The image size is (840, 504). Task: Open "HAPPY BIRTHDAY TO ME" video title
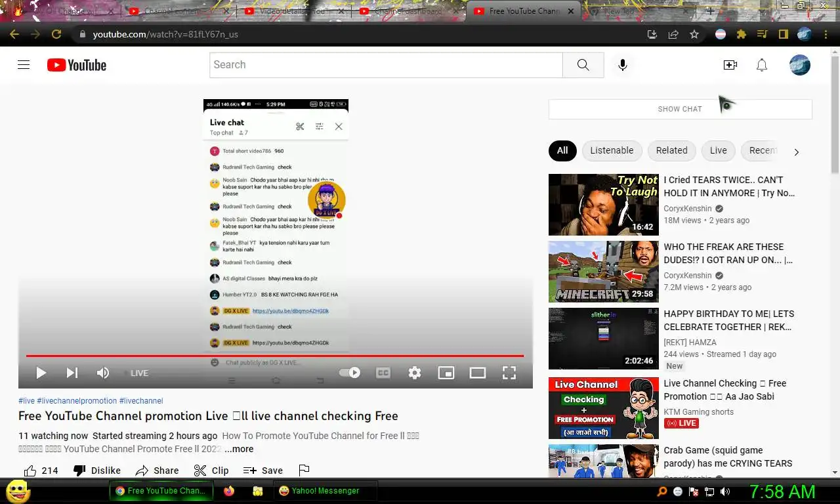coord(728,320)
